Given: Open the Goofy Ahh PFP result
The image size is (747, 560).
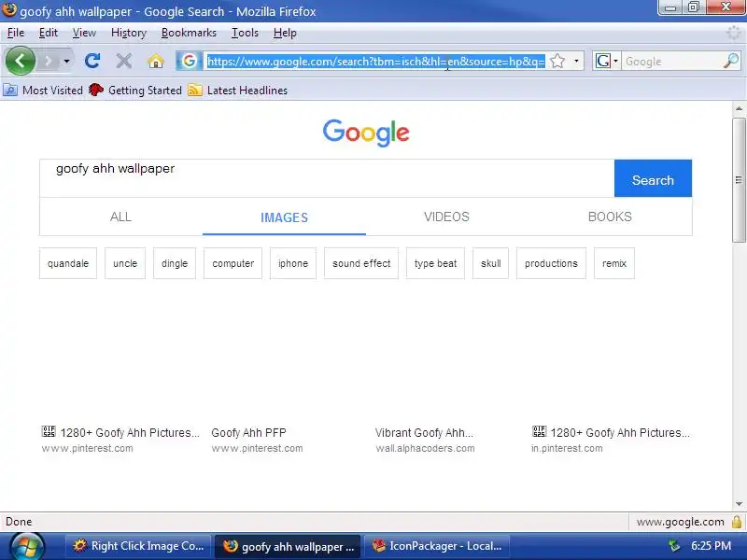Looking at the screenshot, I should click(x=248, y=433).
